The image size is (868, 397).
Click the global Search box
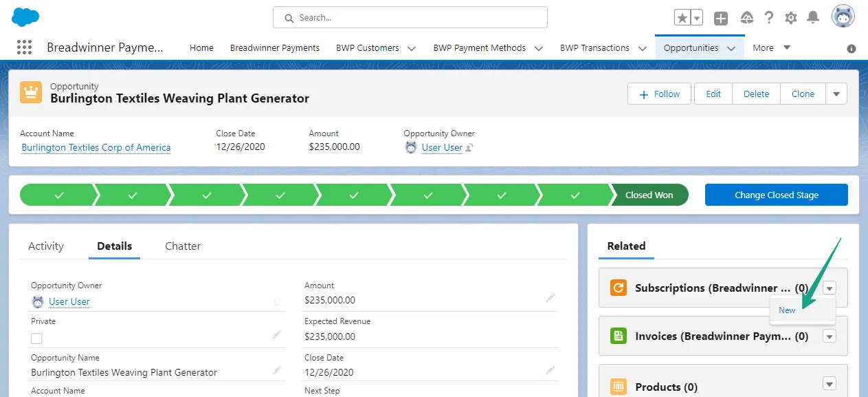tap(410, 17)
